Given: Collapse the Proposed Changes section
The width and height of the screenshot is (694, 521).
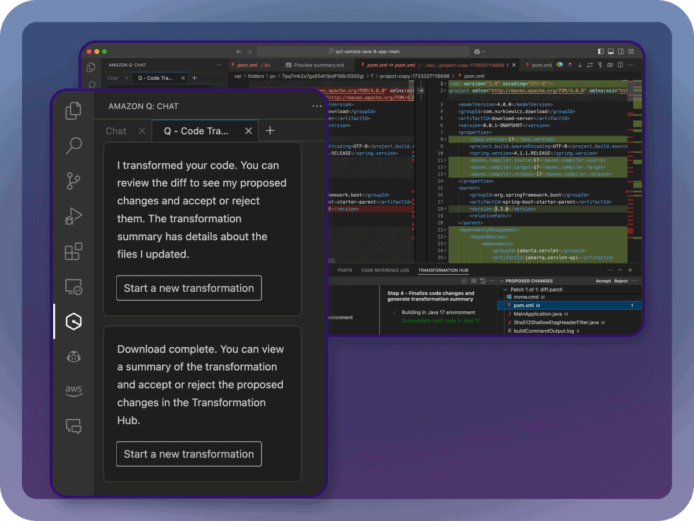Looking at the screenshot, I should click(501, 281).
